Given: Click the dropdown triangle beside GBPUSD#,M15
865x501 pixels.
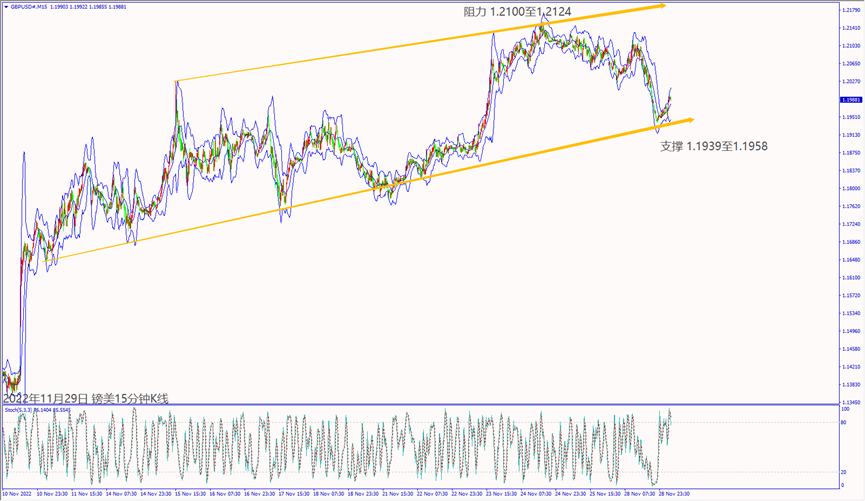Looking at the screenshot, I should (4, 5).
